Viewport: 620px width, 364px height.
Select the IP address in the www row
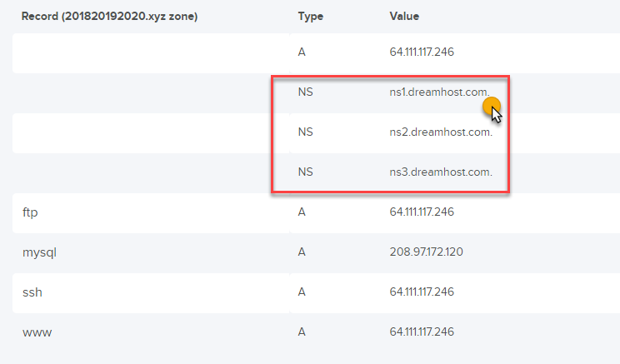(x=422, y=332)
